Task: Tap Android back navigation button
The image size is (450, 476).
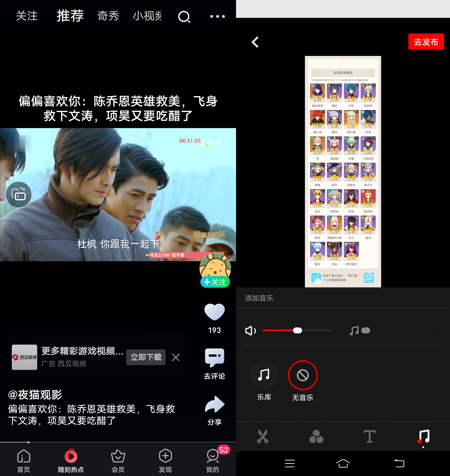Action: coord(399,464)
